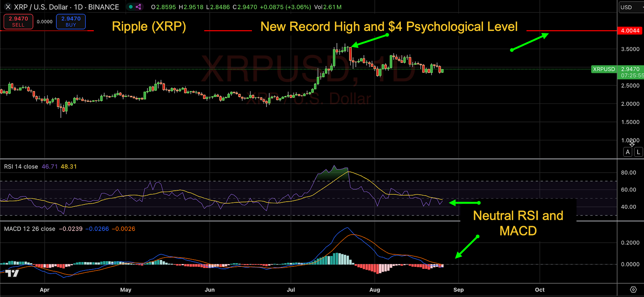Click the +0.0875 (+3.06%) change value
The height and width of the screenshot is (297, 644).
pyautogui.click(x=286, y=7)
